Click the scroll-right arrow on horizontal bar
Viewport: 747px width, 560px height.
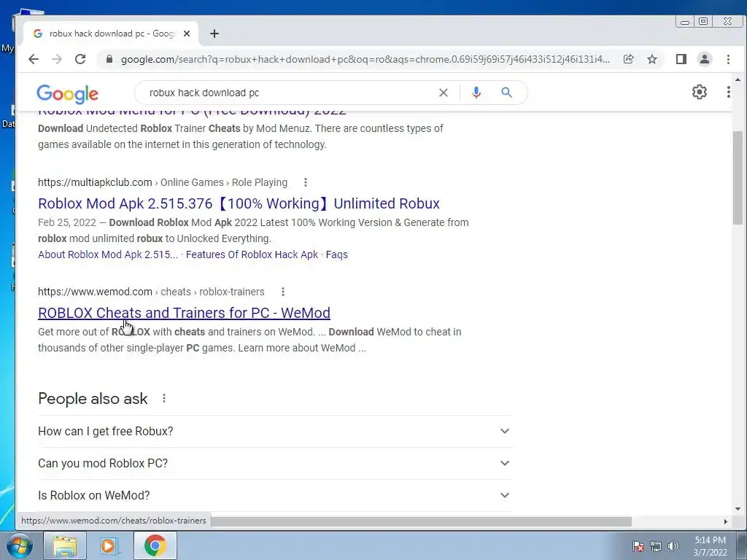[726, 521]
